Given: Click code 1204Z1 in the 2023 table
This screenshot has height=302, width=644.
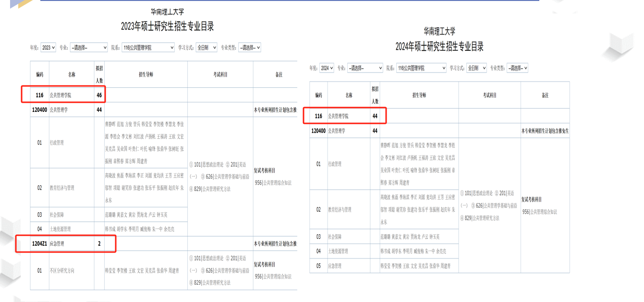Looking at the screenshot, I should click(39, 244).
